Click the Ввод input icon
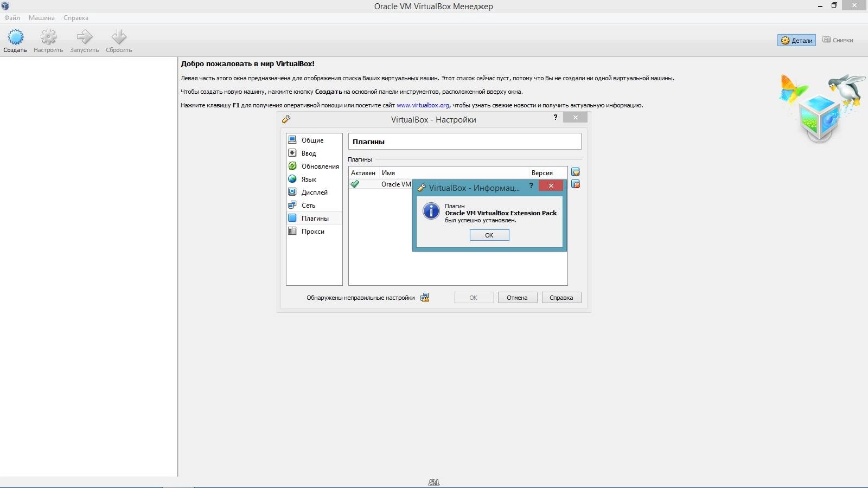The image size is (868, 488). (x=292, y=152)
